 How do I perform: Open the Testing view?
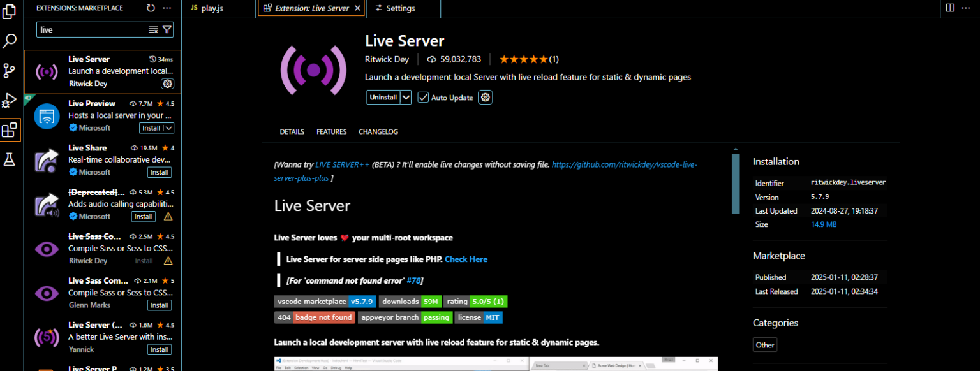10,159
